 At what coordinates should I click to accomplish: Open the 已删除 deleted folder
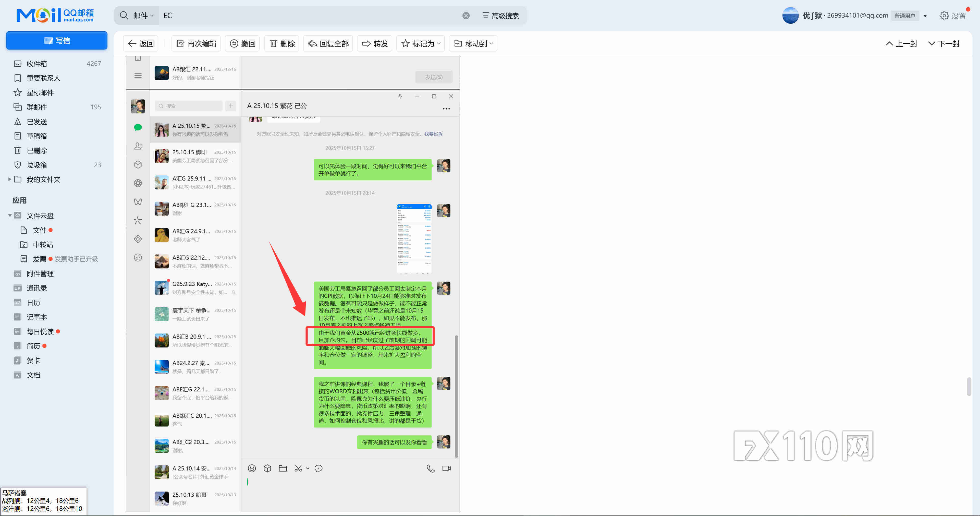(57, 151)
